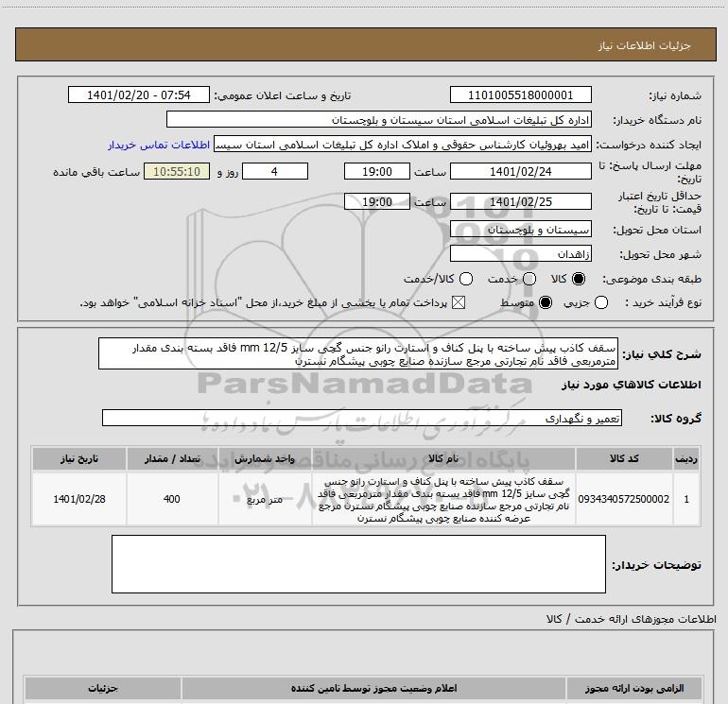Viewport: 728px width, 704px height.
Task: Click the public announcement date field 1401/02/20
Action: pyautogui.click(x=139, y=95)
